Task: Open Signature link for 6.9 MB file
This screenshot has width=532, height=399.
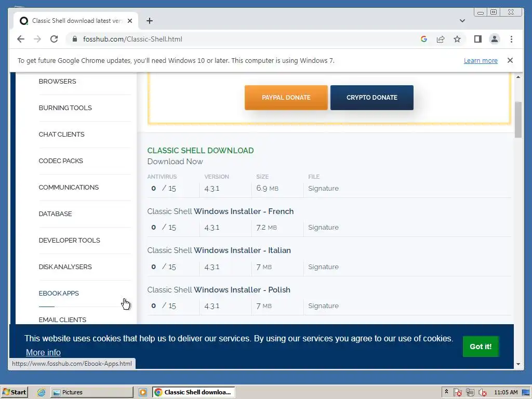Action: click(x=323, y=188)
